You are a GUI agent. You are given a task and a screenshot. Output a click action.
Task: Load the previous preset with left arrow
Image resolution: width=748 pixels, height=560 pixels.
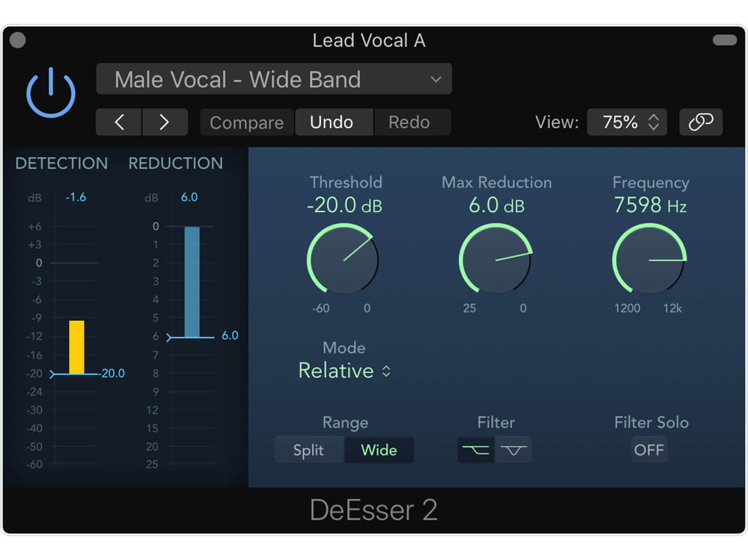119,122
